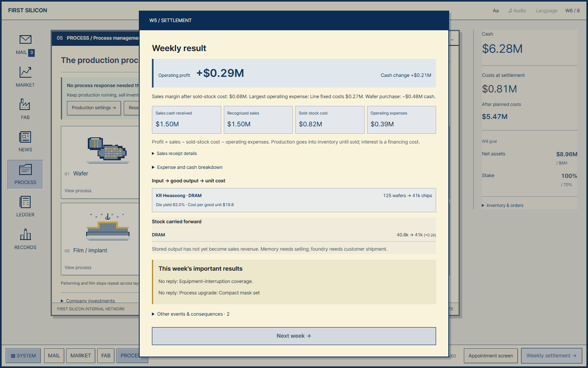
Task: Open the News newspaper icon in sidebar
Action: 25,137
